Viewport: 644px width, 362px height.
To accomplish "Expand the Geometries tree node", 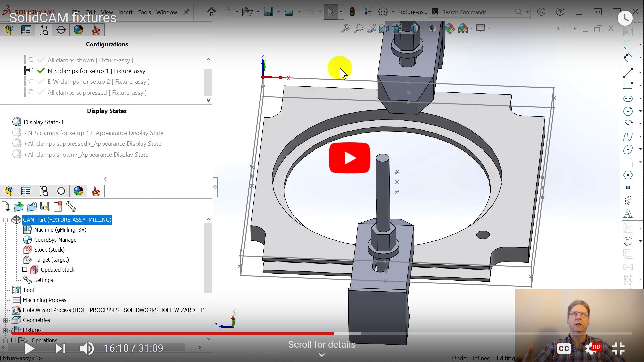I will click(x=5, y=320).
